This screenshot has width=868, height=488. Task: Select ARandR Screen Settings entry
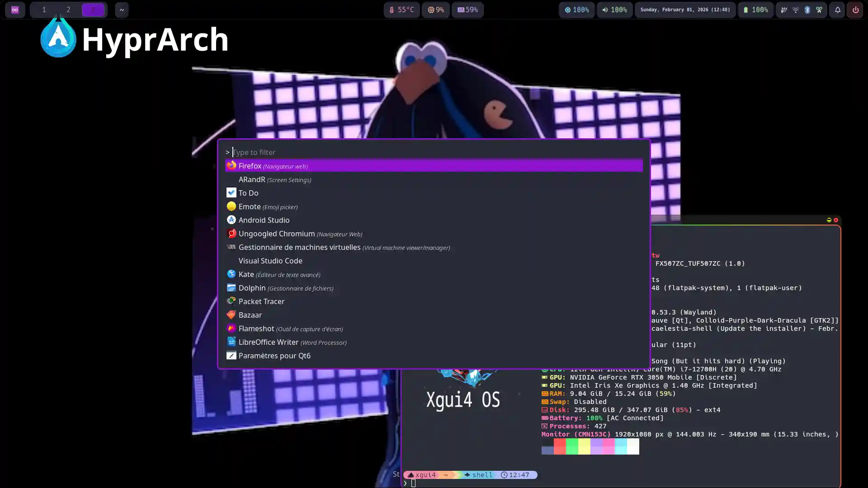point(434,179)
